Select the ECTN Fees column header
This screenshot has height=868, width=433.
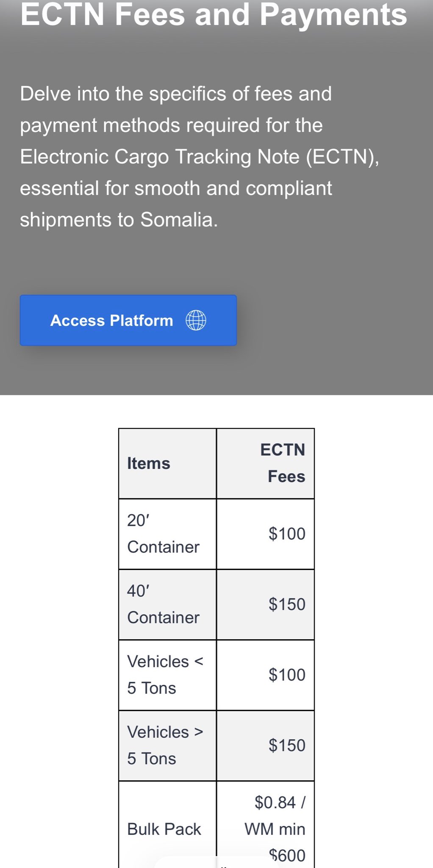283,463
